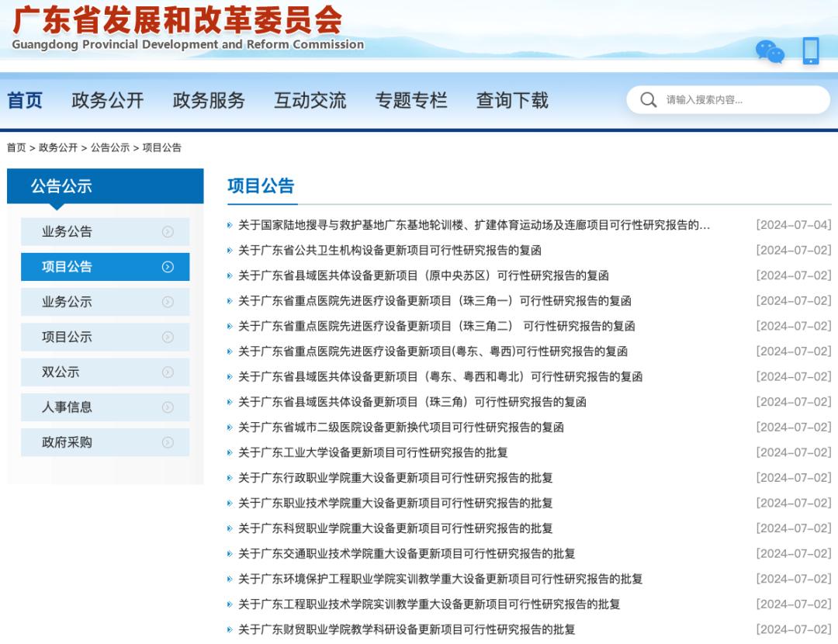Expand the 人事信息 sidebar arrow
The height and width of the screenshot is (644, 838).
(x=168, y=407)
